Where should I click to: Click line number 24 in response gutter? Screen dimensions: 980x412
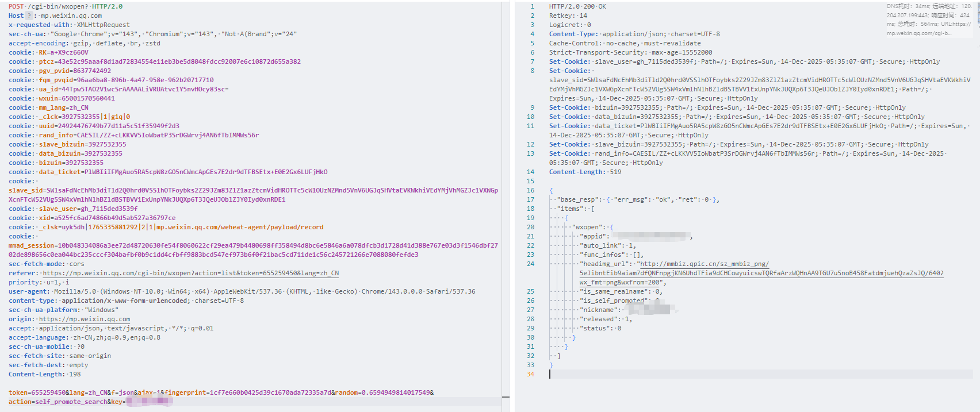pos(530,264)
